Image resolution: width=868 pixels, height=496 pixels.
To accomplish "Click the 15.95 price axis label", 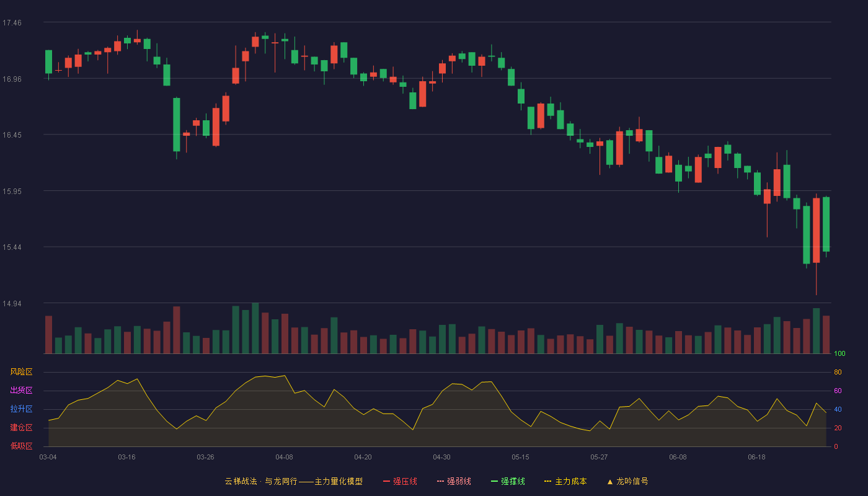I will tap(12, 191).
